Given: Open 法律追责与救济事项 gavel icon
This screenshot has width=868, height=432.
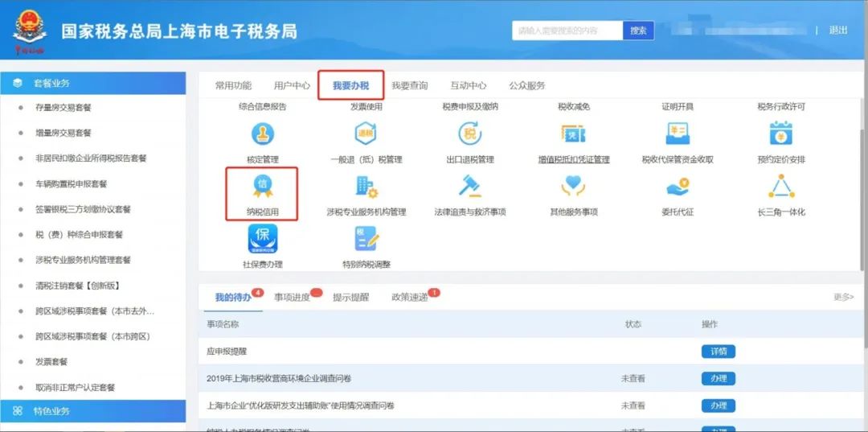Looking at the screenshot, I should click(x=469, y=187).
